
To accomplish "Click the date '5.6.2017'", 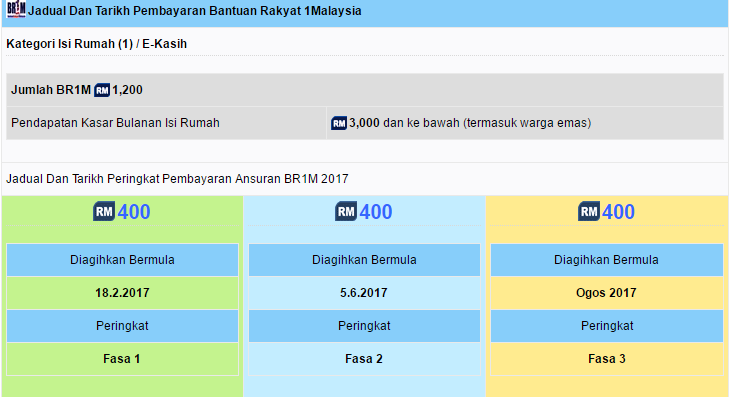I will tap(364, 293).
